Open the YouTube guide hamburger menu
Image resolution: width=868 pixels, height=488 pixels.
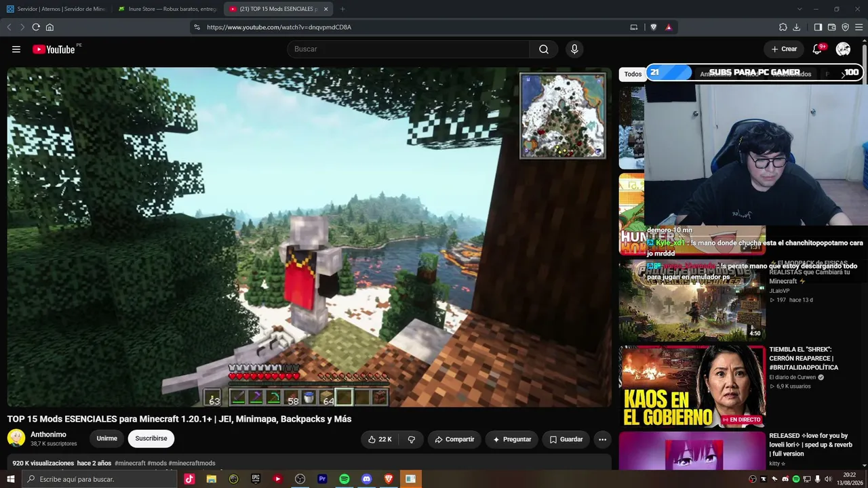[16, 49]
